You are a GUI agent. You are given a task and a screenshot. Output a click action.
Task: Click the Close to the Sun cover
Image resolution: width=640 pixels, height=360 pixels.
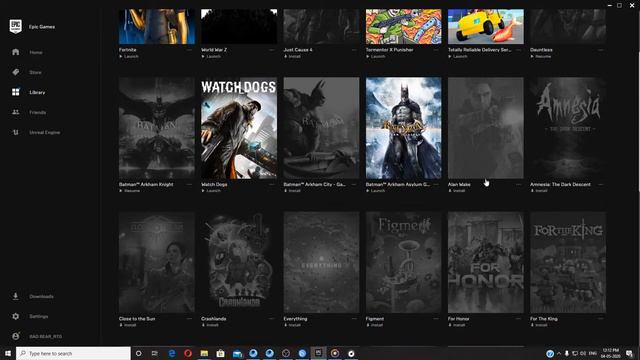(157, 262)
